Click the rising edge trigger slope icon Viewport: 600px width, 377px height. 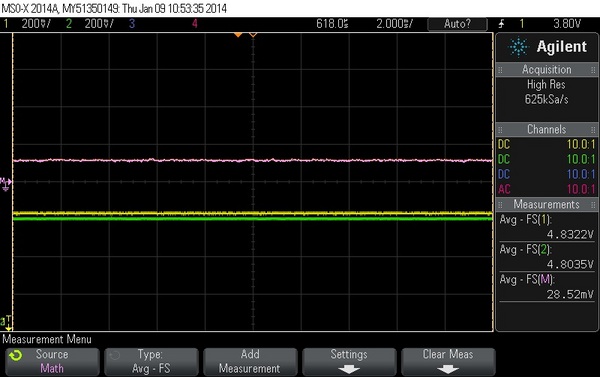click(x=502, y=24)
